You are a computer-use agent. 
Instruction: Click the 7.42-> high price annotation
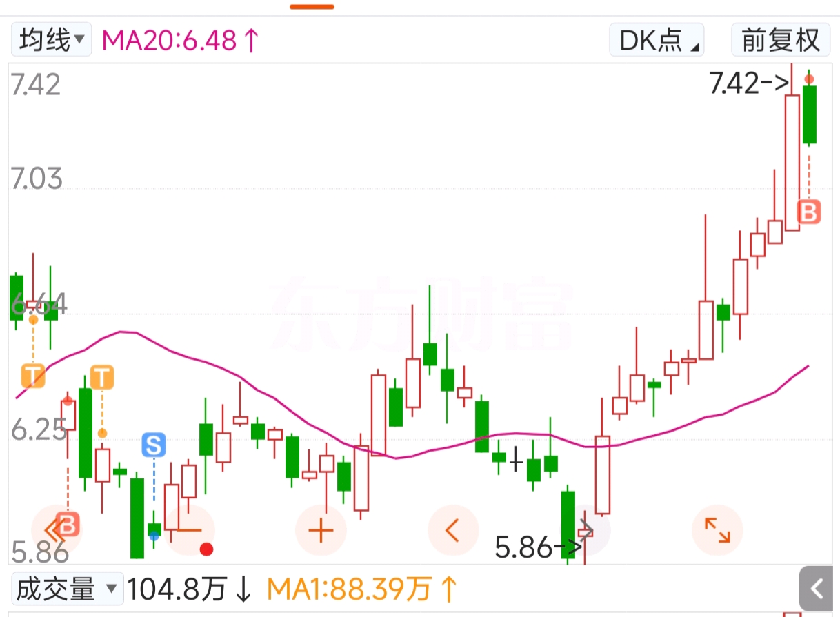[x=749, y=83]
